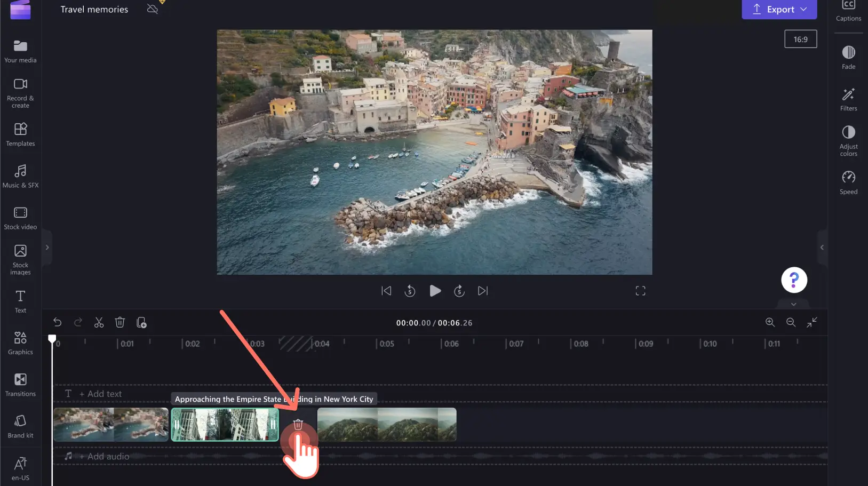Image resolution: width=868 pixels, height=486 pixels.
Task: Click Add audio on the timeline
Action: 104,456
